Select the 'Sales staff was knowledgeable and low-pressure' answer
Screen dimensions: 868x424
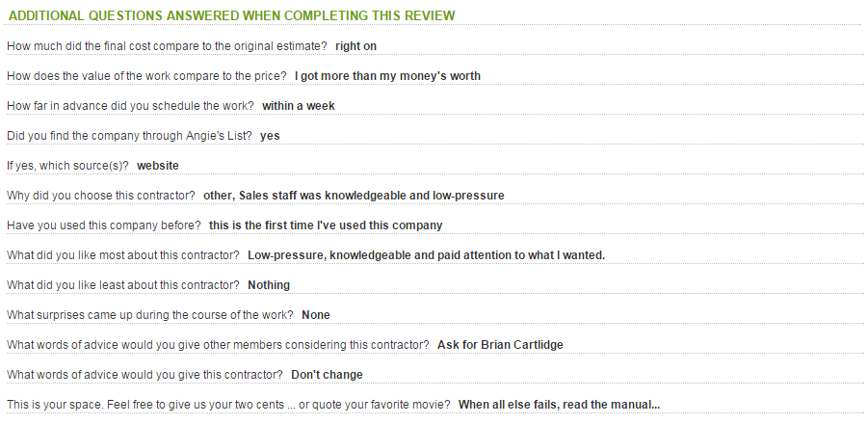[x=354, y=196]
